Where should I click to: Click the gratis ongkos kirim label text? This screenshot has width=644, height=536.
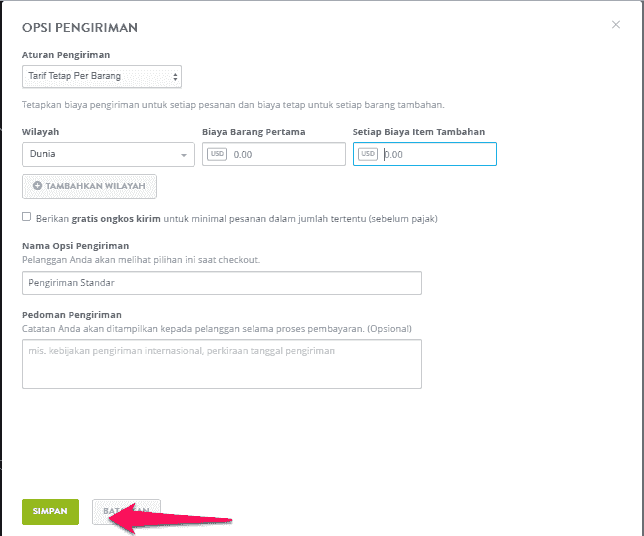pos(116,219)
